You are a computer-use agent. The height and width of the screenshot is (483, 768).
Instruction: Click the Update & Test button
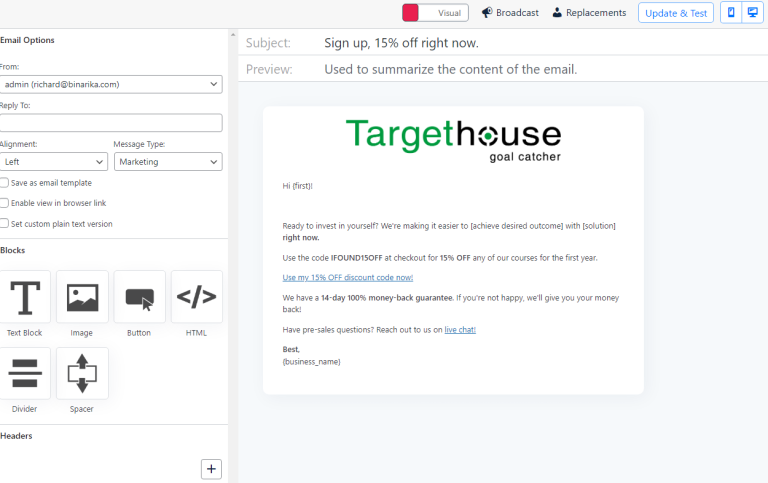click(676, 13)
